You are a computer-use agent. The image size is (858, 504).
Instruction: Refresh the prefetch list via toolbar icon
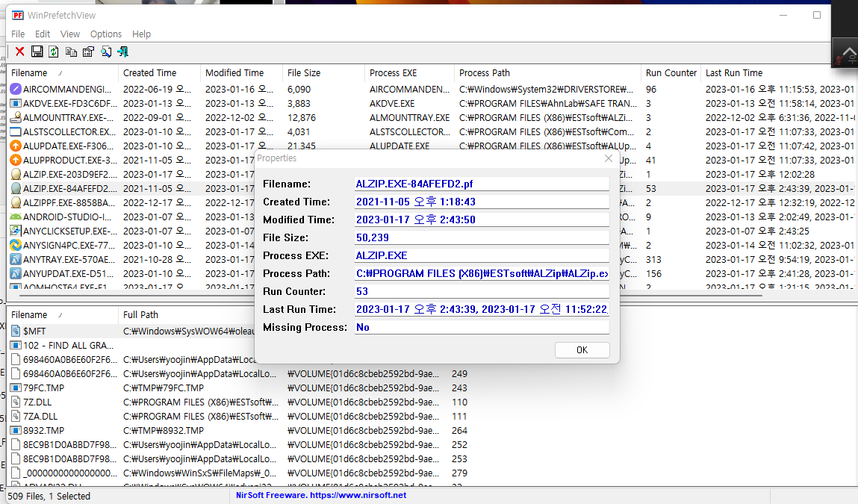pos(54,52)
